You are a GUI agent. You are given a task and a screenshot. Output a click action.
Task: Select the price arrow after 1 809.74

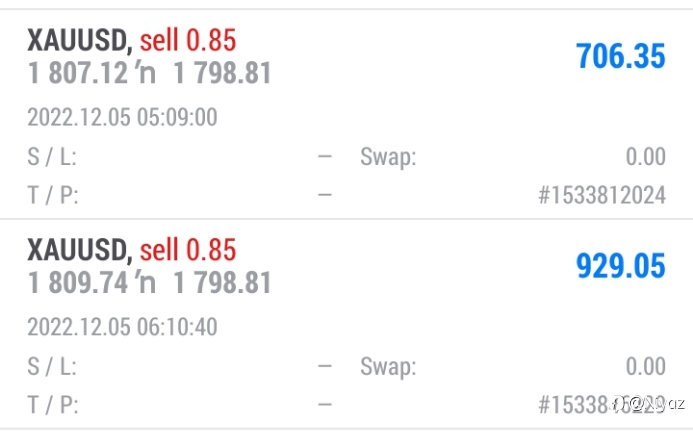(148, 283)
